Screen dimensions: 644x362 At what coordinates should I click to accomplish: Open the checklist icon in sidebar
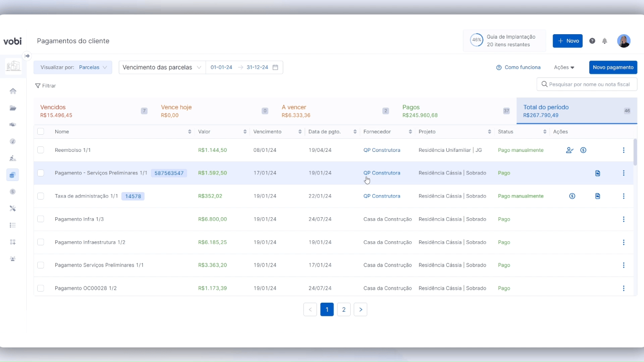(13, 225)
